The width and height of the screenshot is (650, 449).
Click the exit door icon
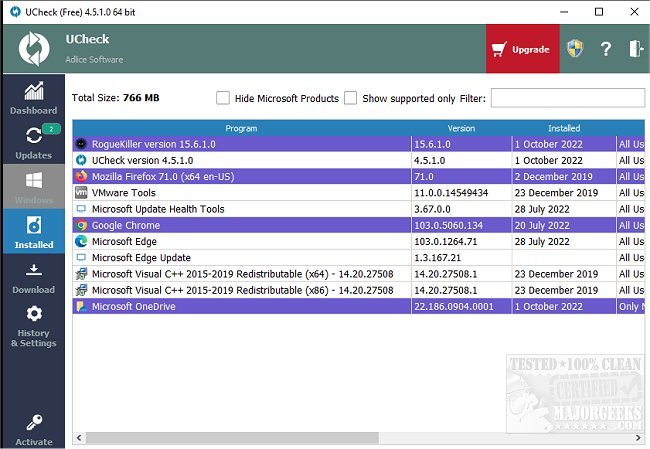pyautogui.click(x=635, y=49)
